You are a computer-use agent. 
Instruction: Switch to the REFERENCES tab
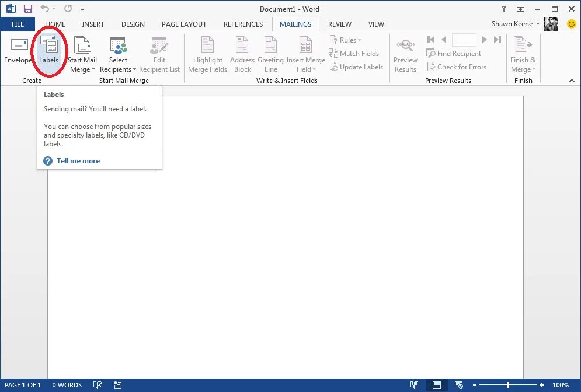pyautogui.click(x=243, y=24)
